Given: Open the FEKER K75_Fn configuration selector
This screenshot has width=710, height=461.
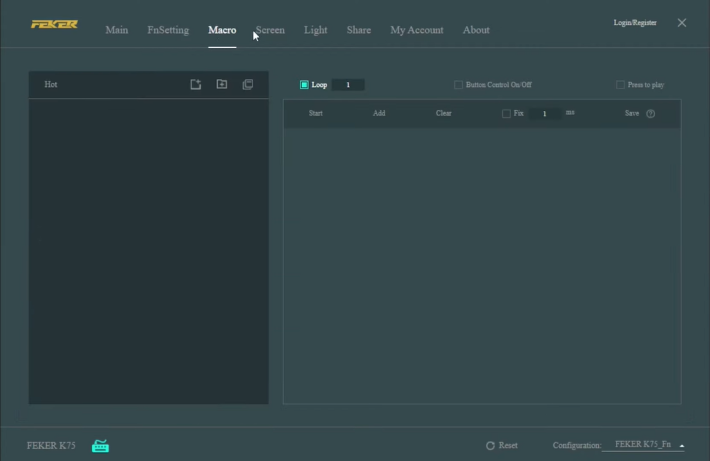Looking at the screenshot, I should coord(643,444).
